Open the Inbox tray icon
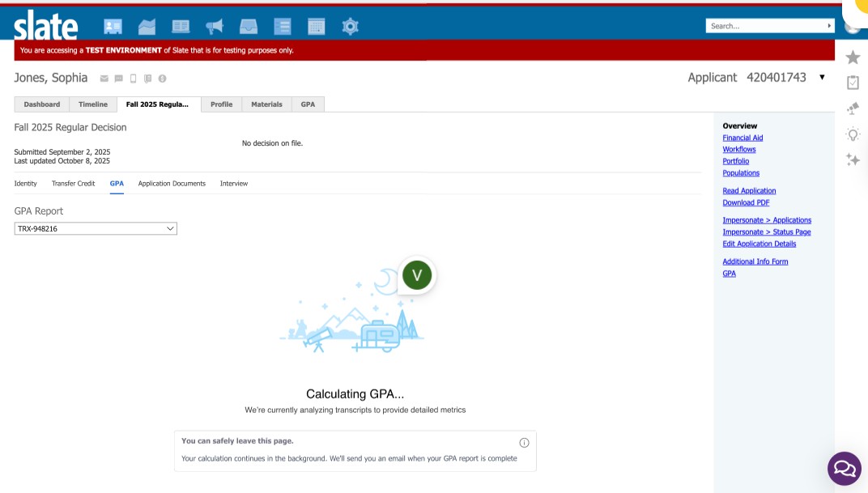Screen dimensions: 868x493 [x=249, y=26]
